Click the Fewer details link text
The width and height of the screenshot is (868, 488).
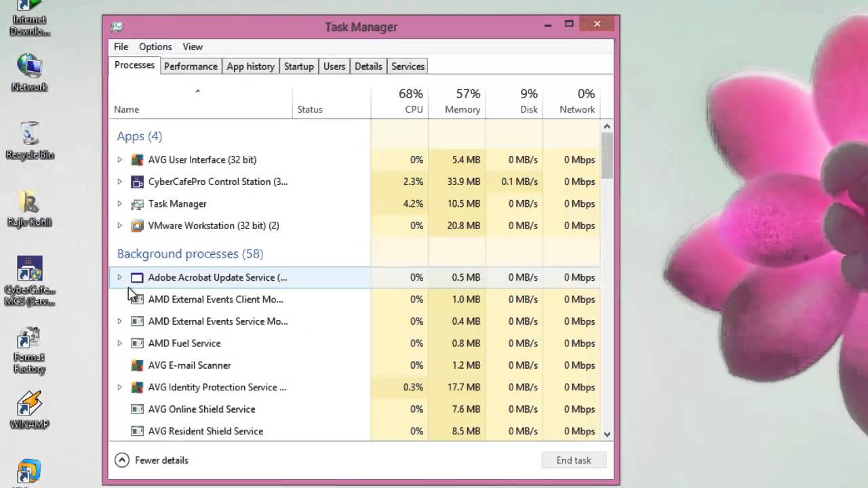click(161, 460)
